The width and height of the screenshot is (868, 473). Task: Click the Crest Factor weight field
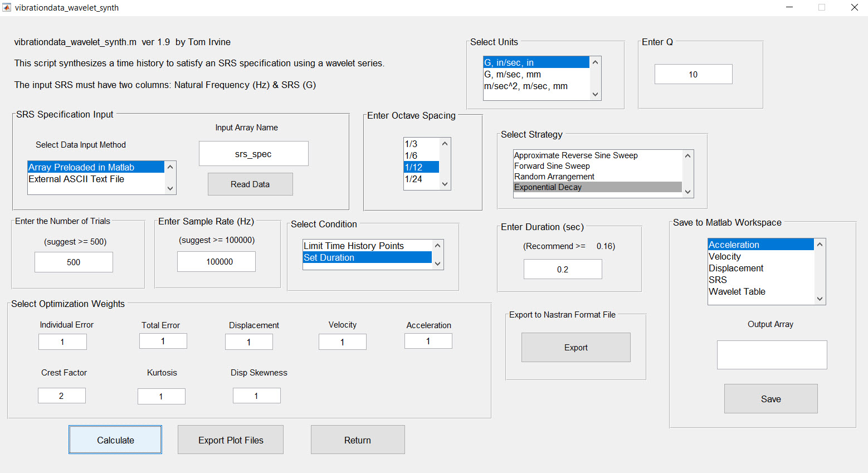point(62,396)
